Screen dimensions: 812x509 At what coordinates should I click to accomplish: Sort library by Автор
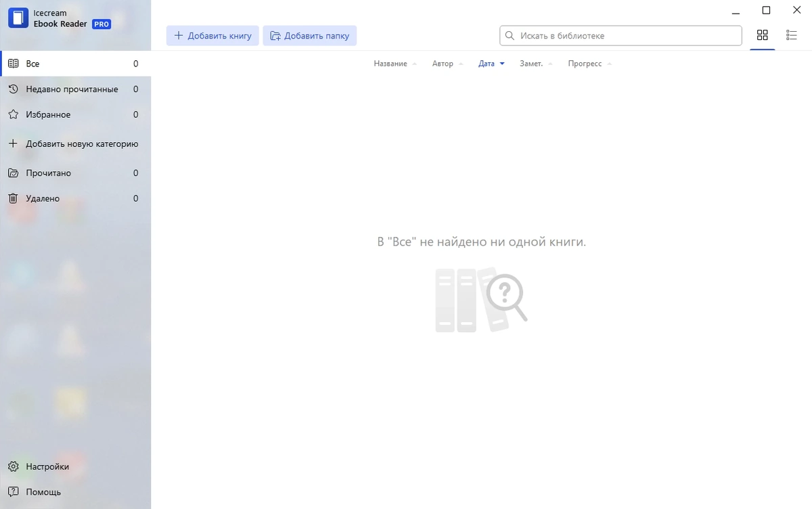[x=447, y=64]
